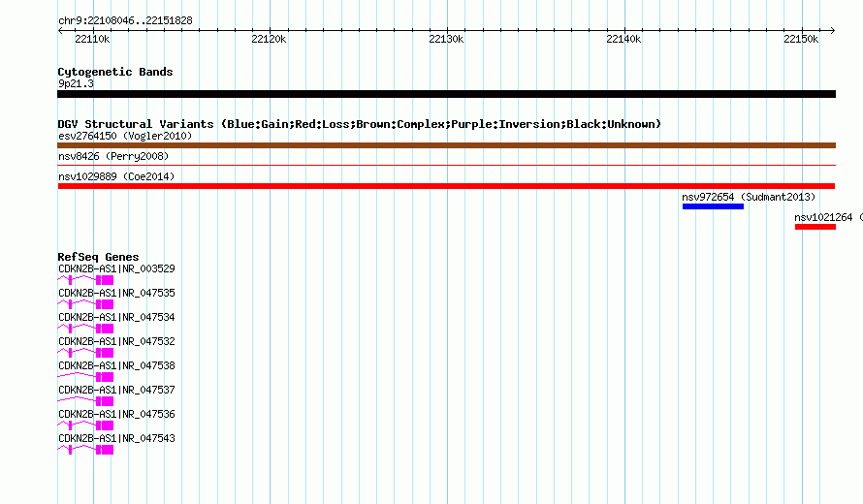Click the 9p21.3 band label
Image resolution: width=863 pixels, height=504 pixels.
tap(76, 83)
